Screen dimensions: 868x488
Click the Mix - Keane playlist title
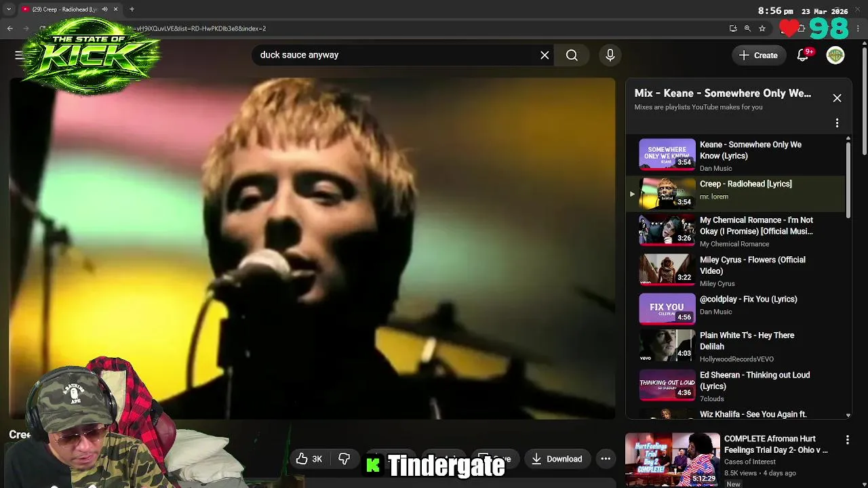click(x=723, y=94)
